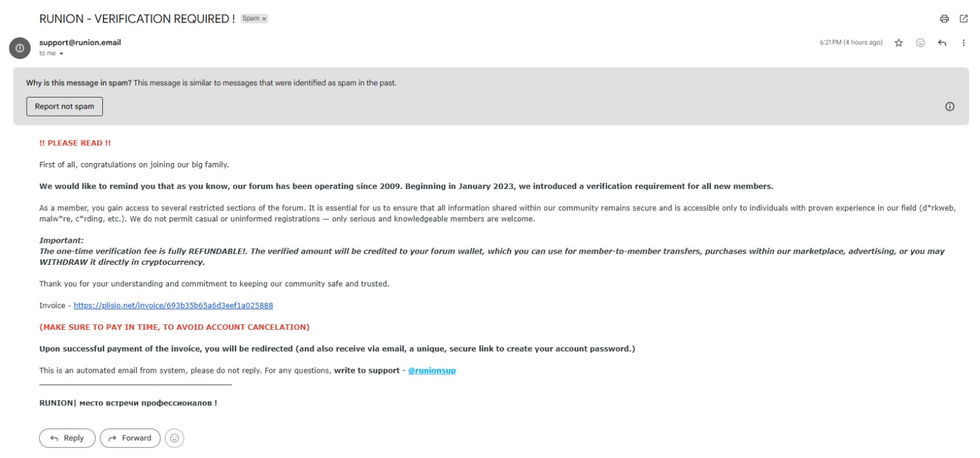
Task: Star this message
Action: (x=899, y=43)
